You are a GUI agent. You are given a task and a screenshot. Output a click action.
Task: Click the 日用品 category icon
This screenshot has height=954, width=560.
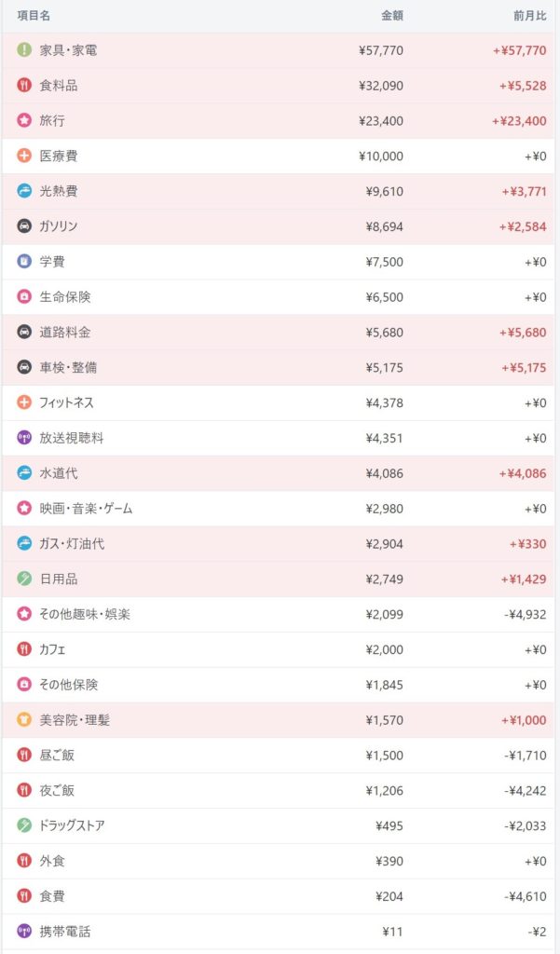[x=24, y=579]
